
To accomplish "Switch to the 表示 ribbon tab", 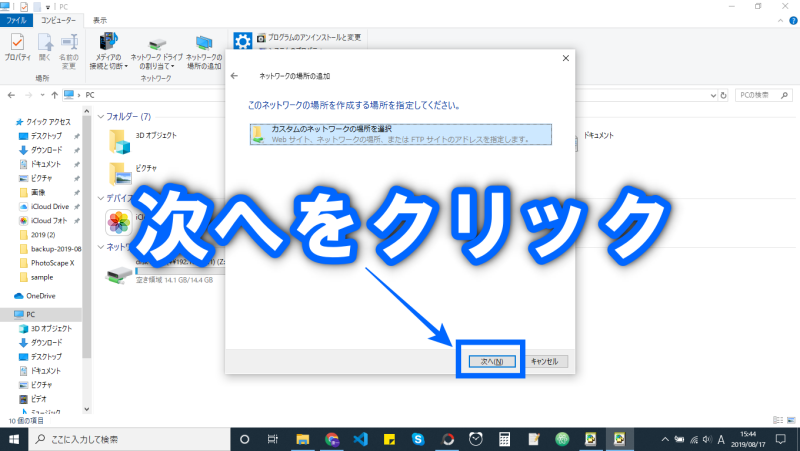I will pyautogui.click(x=100, y=20).
